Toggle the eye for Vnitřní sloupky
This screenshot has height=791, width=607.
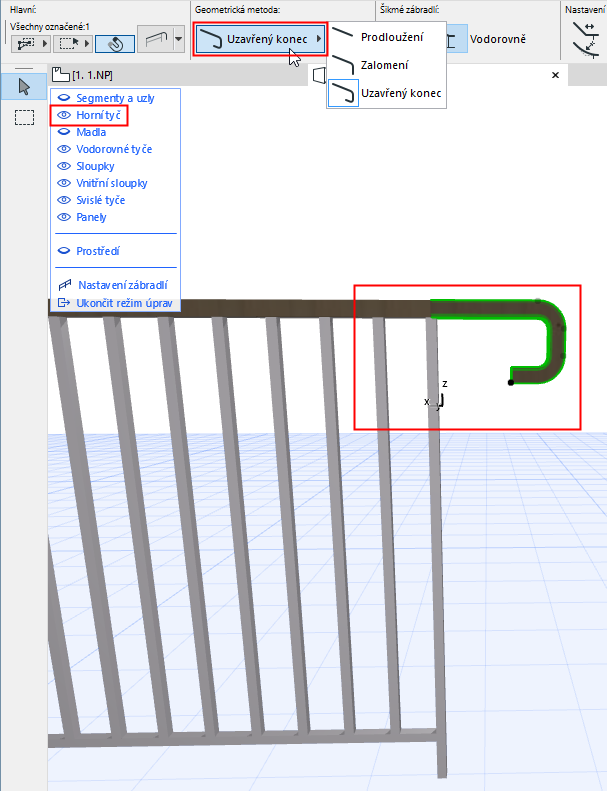(64, 183)
